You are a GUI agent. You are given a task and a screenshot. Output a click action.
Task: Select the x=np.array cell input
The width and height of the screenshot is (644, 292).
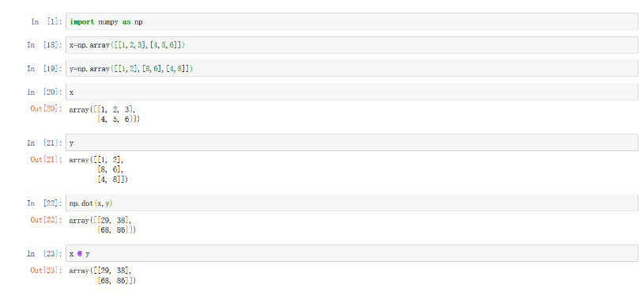point(352,45)
